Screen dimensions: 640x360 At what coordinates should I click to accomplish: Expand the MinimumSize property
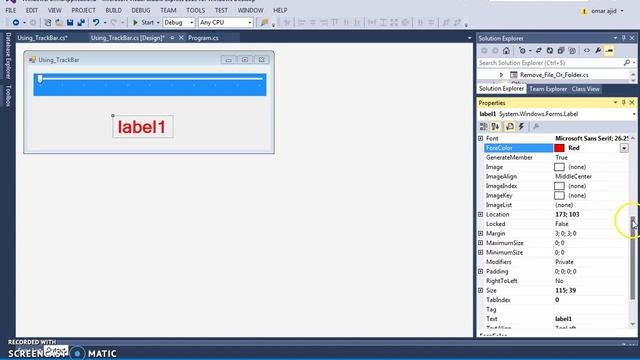480,252
